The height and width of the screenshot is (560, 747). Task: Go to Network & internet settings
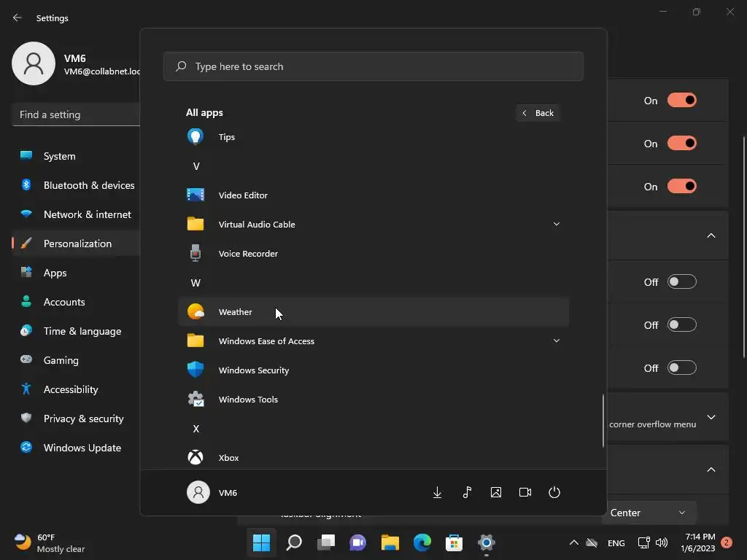click(x=76, y=214)
